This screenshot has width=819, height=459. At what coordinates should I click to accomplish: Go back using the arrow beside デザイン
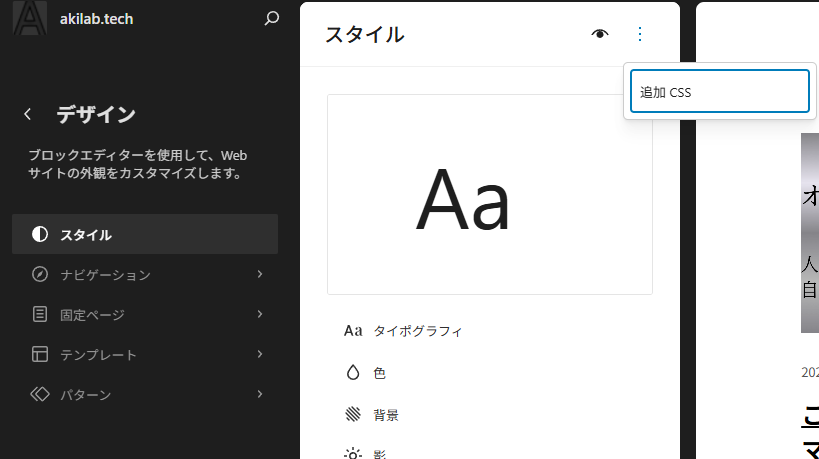pos(28,114)
